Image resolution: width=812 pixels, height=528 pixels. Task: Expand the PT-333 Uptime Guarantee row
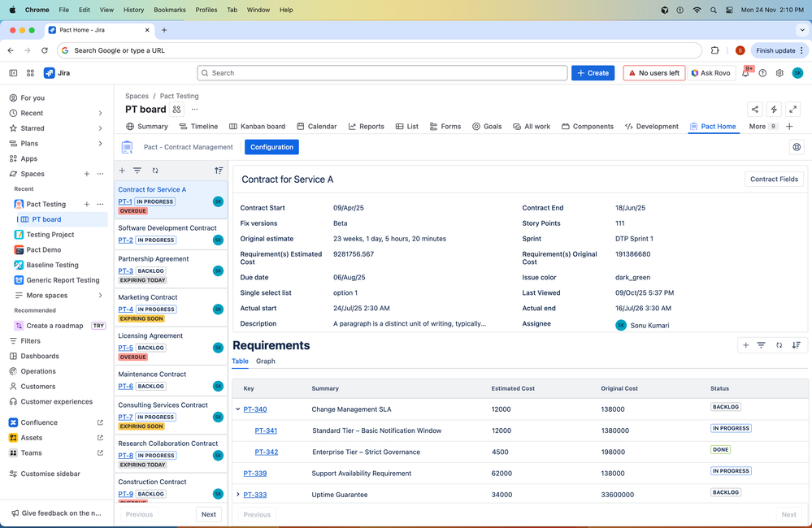pos(237,495)
